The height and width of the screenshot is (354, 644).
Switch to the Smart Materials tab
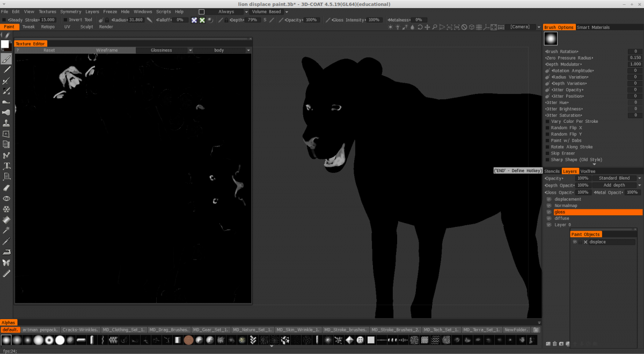click(x=593, y=27)
